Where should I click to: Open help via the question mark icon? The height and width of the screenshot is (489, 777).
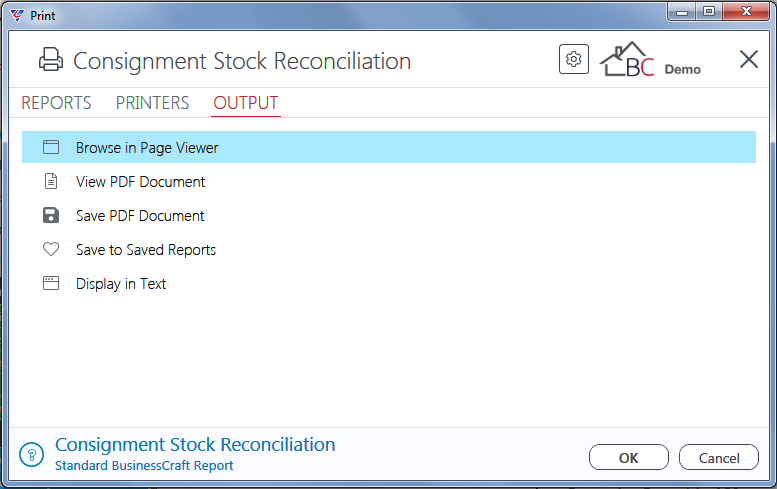coord(32,454)
